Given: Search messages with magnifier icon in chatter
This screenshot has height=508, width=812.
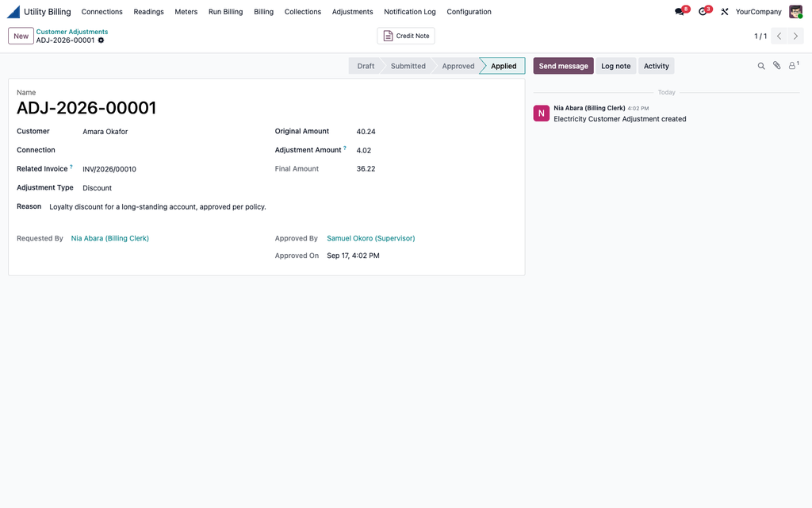Looking at the screenshot, I should point(761,66).
